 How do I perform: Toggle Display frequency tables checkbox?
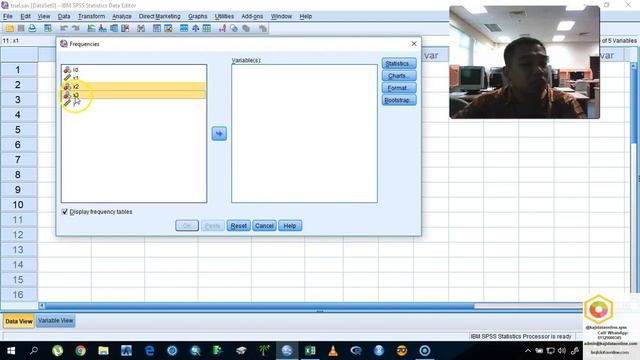[x=64, y=212]
